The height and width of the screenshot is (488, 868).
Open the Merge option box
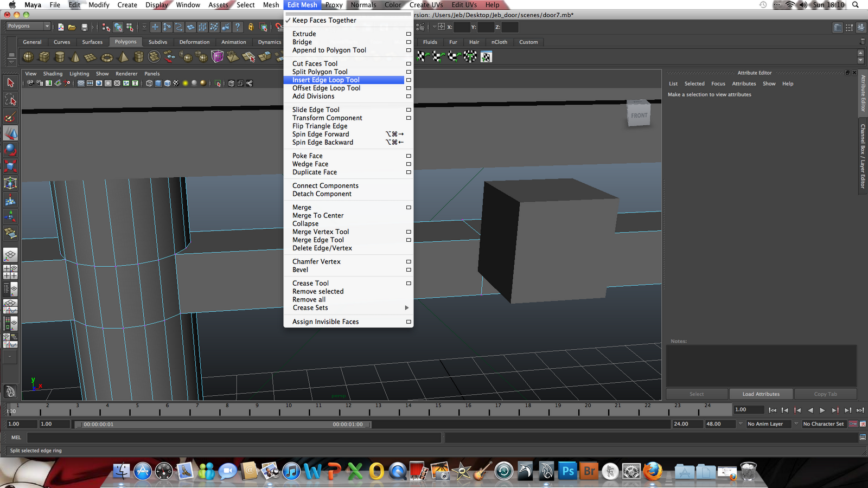click(409, 207)
